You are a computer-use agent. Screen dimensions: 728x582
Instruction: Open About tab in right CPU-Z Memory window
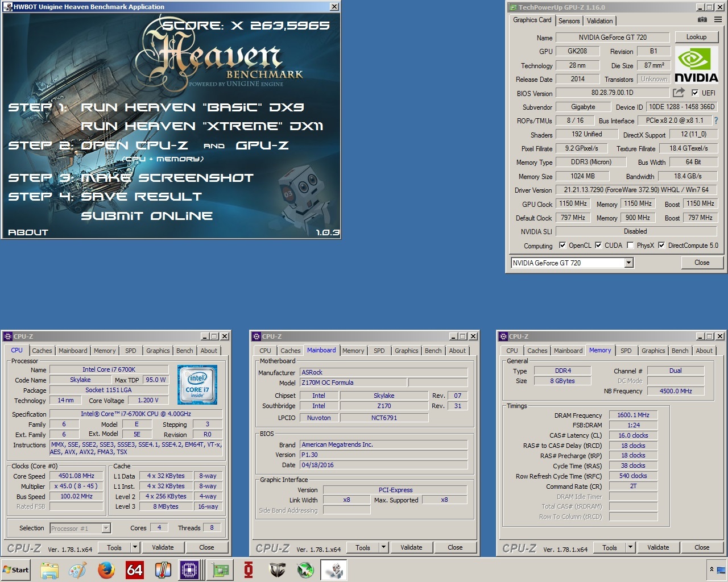click(704, 351)
